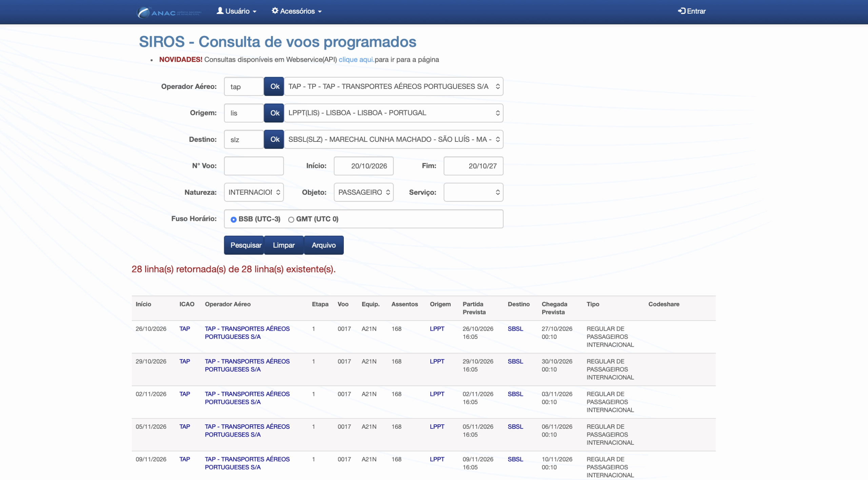Viewport: 868px width, 480px height.
Task: Select GMT (UTC 0) time zone radio
Action: coord(291,219)
